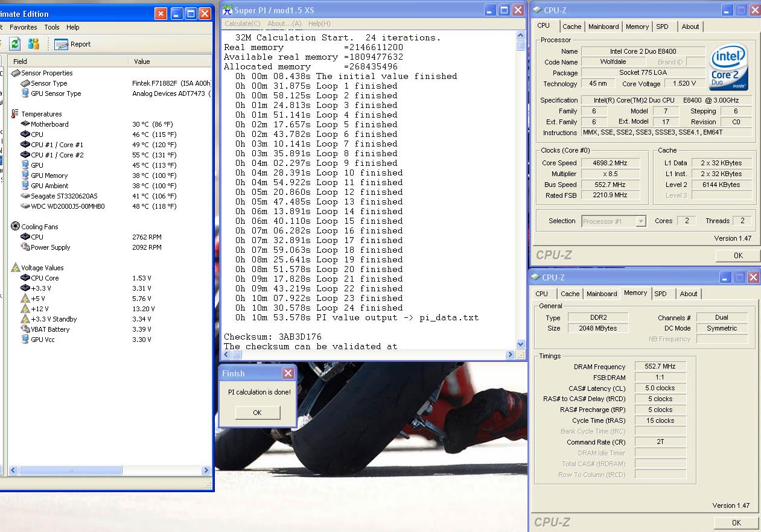The width and height of the screenshot is (761, 532).
Task: Click the GPU Ambient row icon
Action: [x=25, y=186]
